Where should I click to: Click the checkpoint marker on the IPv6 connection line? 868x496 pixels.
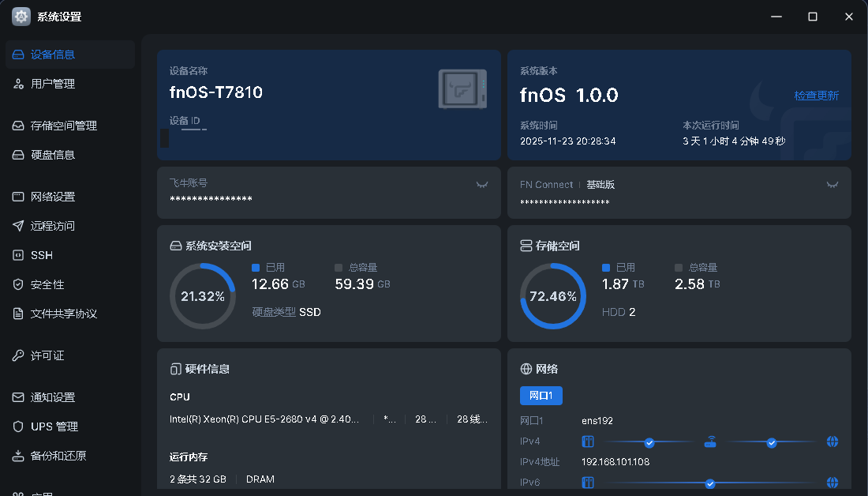tap(711, 483)
